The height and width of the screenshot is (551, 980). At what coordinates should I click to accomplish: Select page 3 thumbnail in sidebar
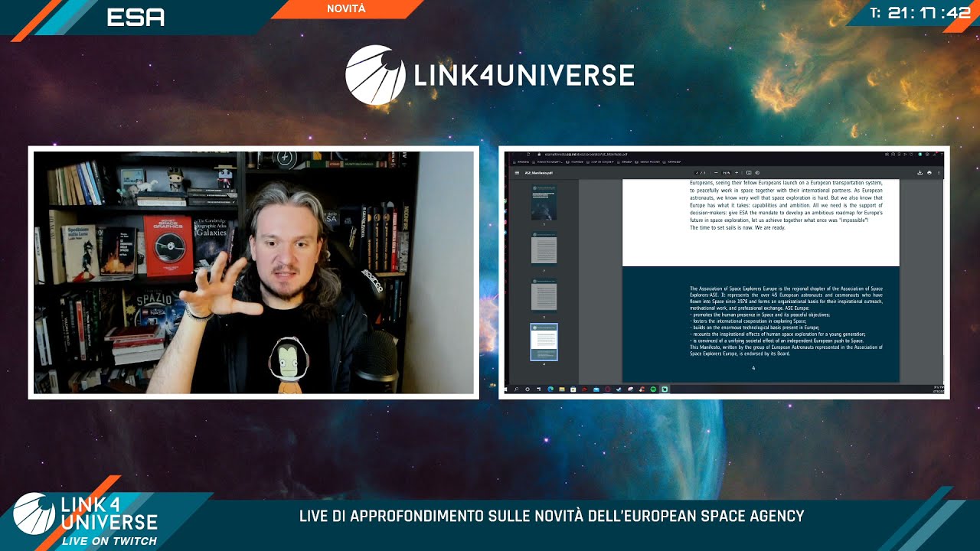(544, 295)
